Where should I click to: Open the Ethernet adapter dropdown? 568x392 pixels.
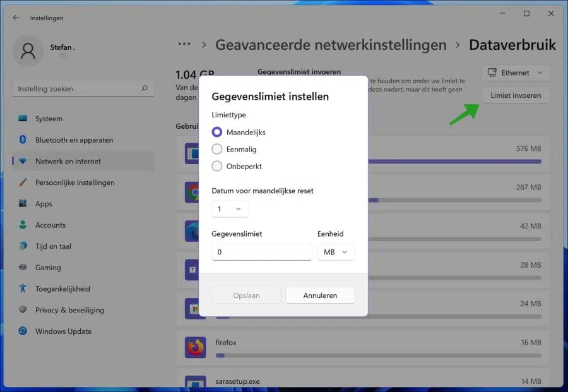tap(516, 73)
